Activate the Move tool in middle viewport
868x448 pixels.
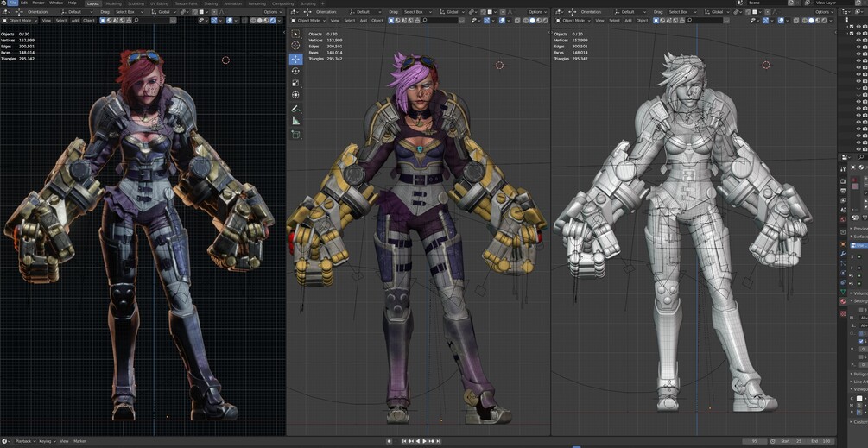click(295, 60)
